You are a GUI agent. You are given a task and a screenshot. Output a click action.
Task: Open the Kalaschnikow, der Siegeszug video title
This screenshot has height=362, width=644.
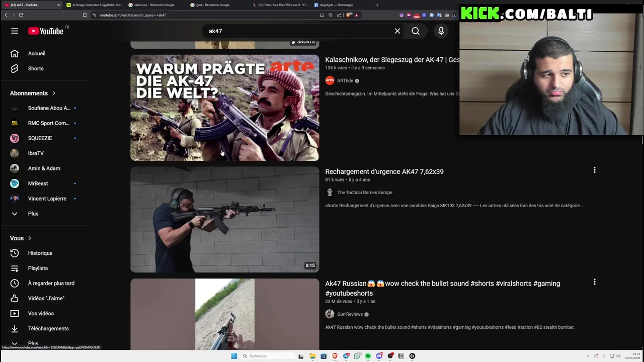point(392,60)
